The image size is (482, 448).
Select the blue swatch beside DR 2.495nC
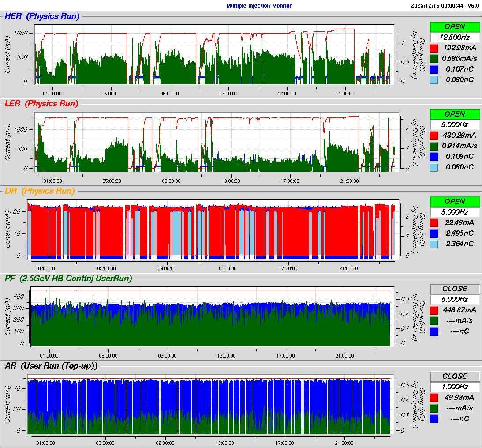pos(434,233)
